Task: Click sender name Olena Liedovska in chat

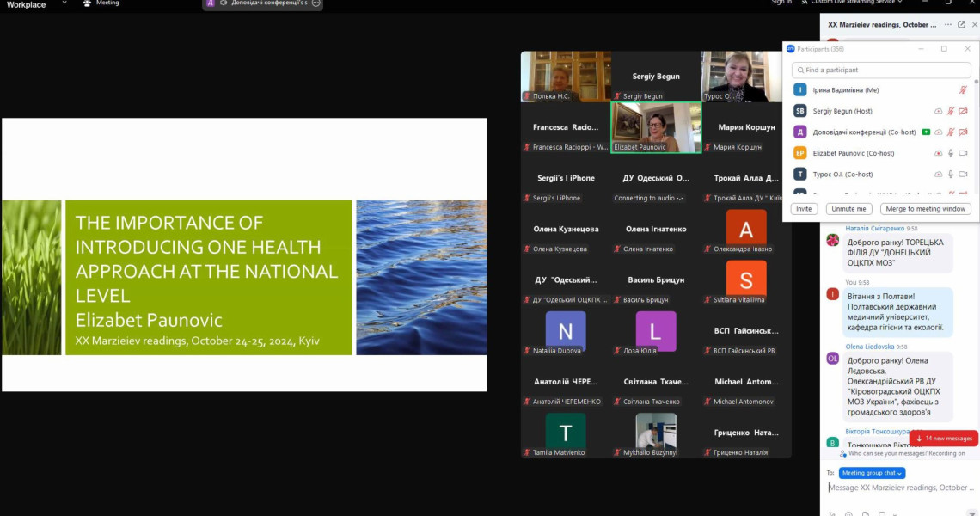Action: click(870, 347)
